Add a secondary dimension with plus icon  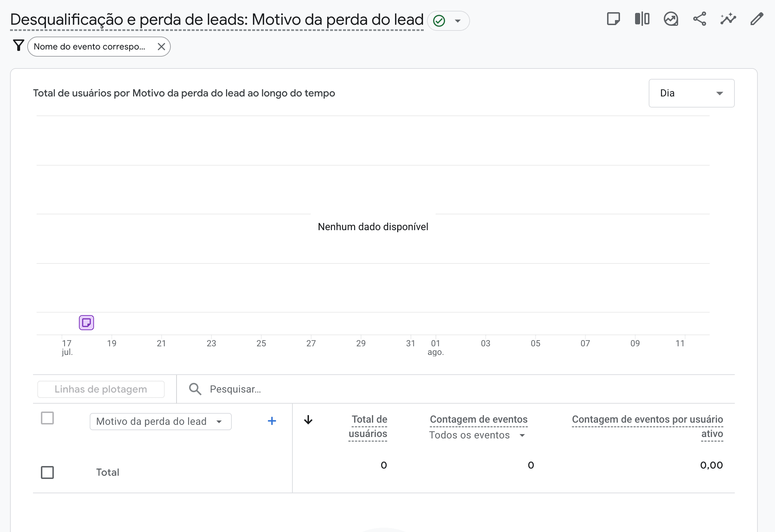(x=272, y=421)
